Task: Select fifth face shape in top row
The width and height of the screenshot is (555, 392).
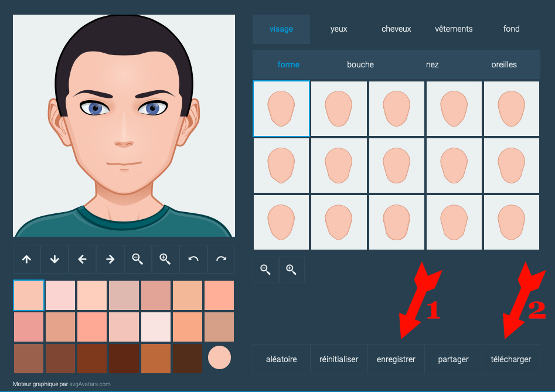Action: click(x=512, y=108)
